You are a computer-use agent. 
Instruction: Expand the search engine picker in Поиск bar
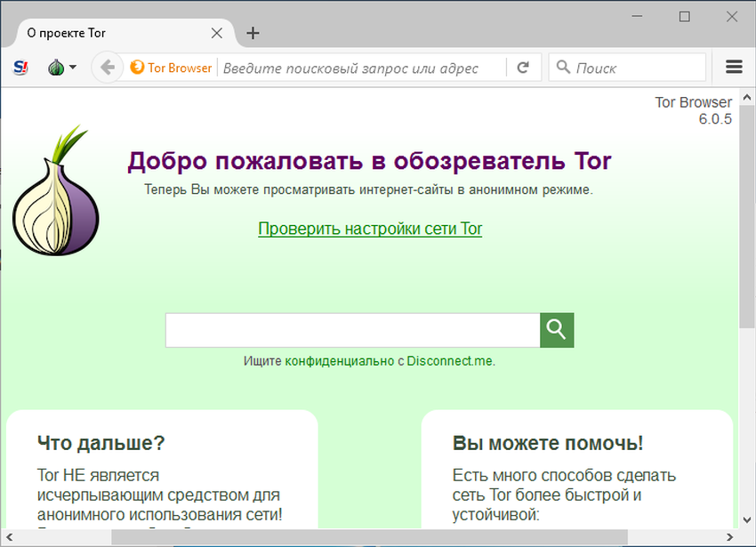click(563, 67)
